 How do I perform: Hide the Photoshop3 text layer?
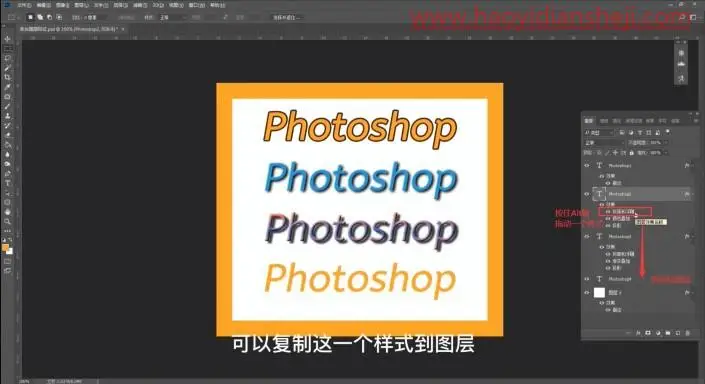coord(587,236)
